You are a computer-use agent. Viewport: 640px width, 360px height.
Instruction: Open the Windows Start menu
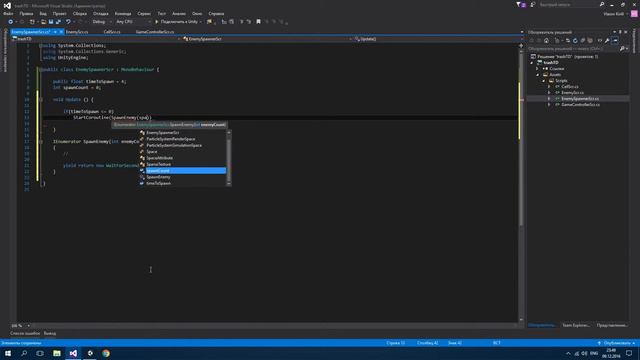8,353
